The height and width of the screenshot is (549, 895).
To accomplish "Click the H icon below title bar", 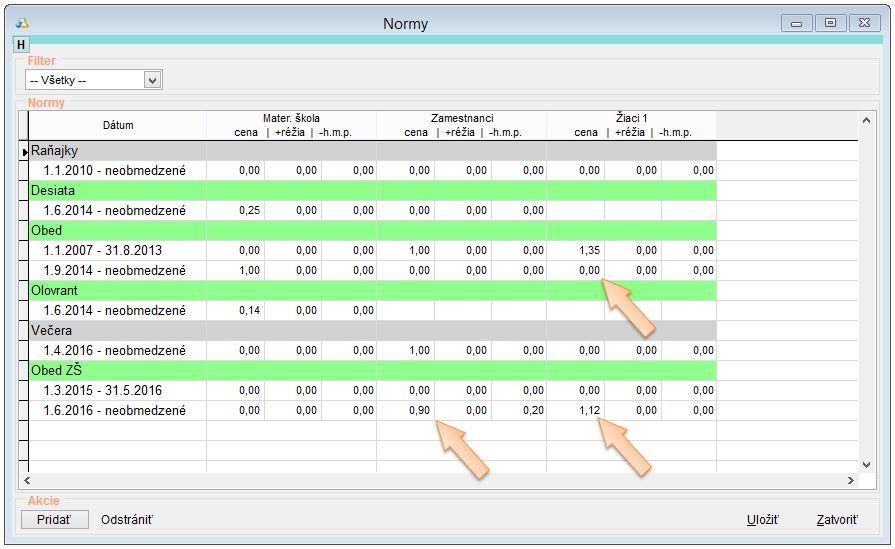I will [21, 45].
